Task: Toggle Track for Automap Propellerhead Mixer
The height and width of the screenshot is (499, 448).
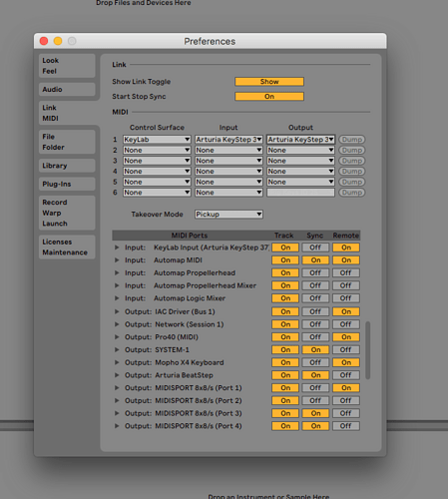Action: (x=285, y=285)
